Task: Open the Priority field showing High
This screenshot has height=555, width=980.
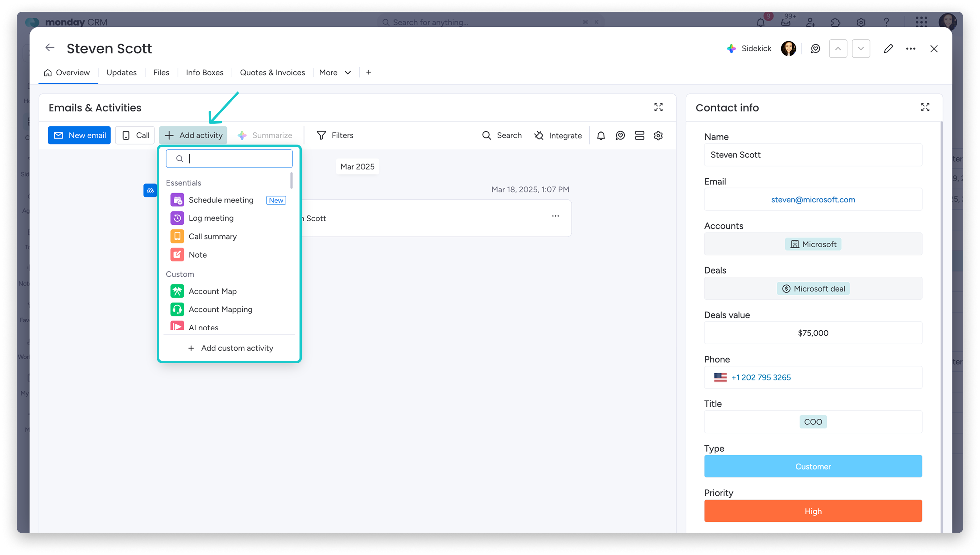Action: point(813,511)
